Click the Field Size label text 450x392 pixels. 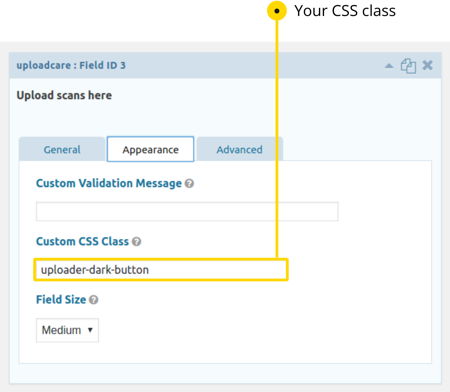click(x=61, y=300)
